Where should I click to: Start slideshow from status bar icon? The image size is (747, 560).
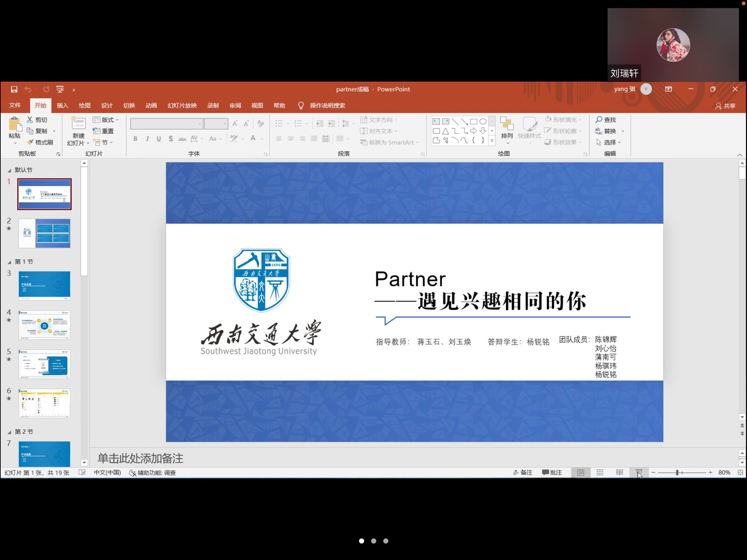tap(639, 472)
